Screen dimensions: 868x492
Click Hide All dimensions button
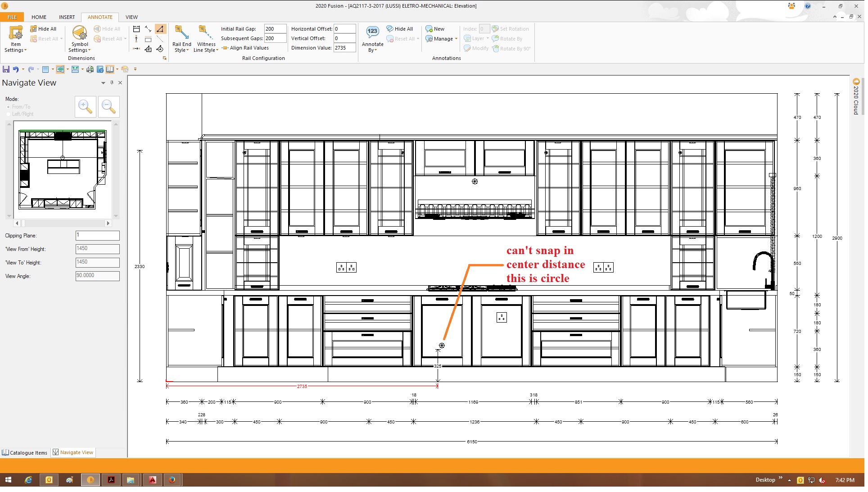[43, 29]
